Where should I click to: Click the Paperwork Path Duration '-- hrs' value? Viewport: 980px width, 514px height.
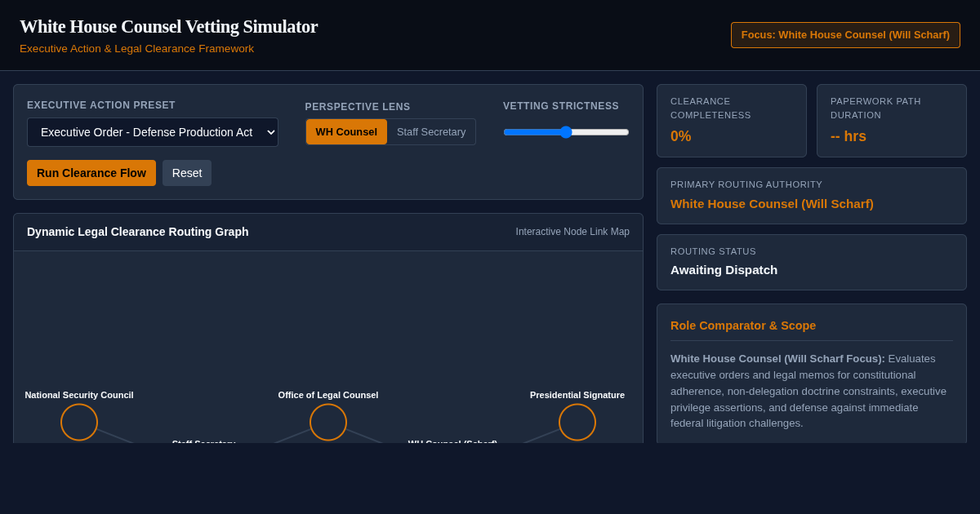(849, 136)
